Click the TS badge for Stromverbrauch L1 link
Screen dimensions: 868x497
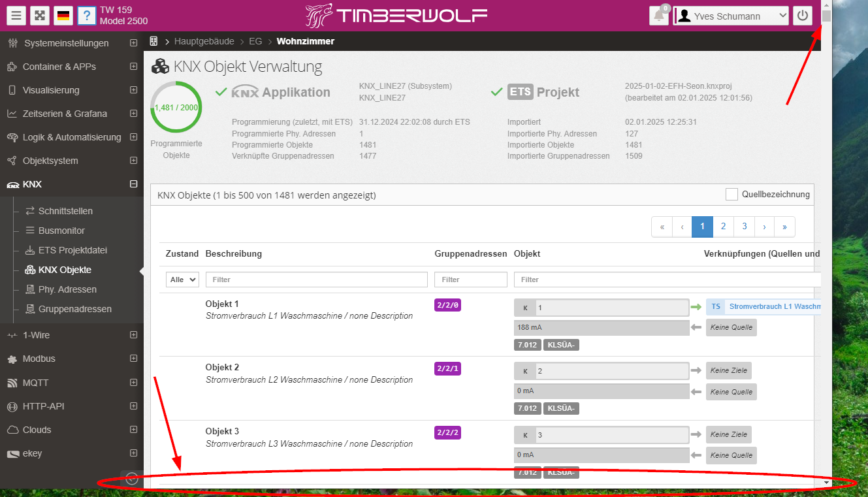716,306
